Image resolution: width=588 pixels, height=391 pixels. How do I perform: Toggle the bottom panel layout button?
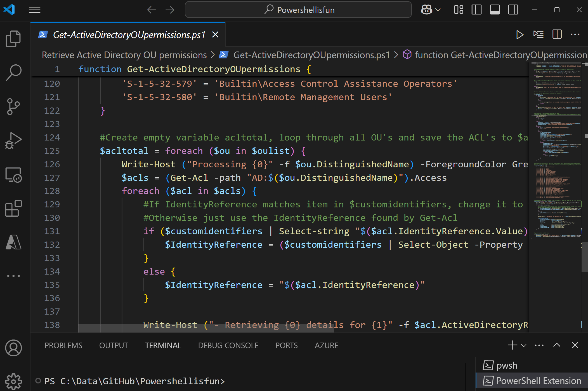[495, 10]
